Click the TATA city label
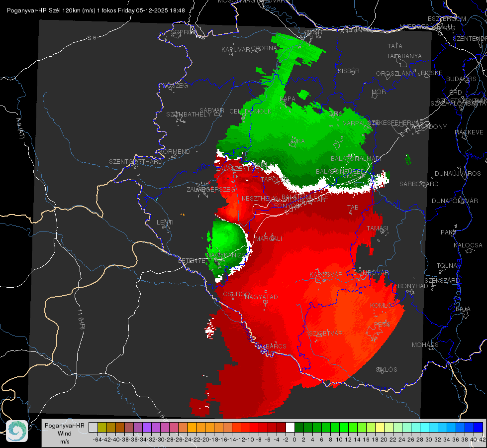487x448 pixels. pyautogui.click(x=395, y=46)
